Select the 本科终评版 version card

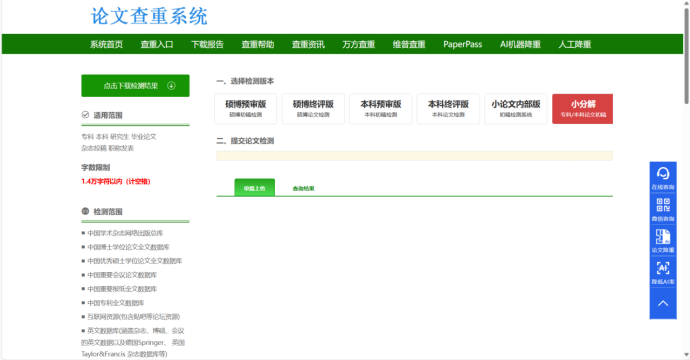[448, 109]
